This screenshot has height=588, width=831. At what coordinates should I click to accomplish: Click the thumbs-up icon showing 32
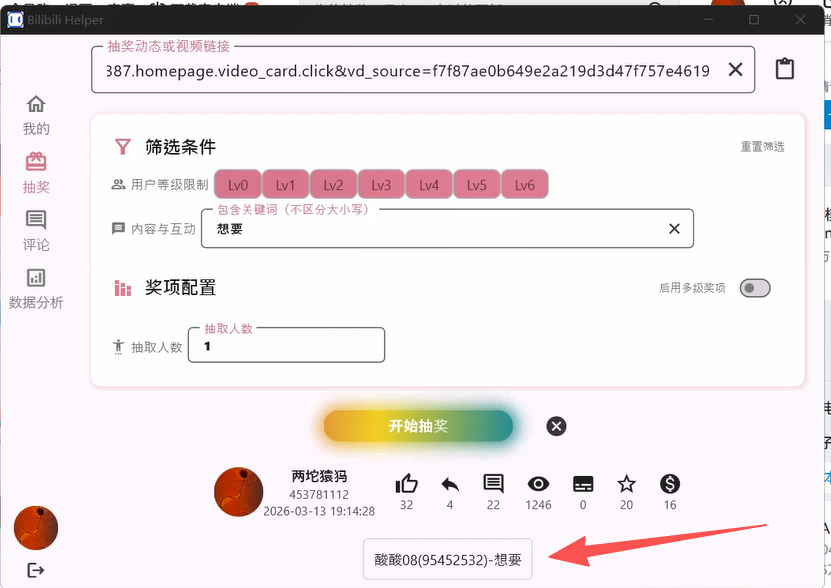[406, 483]
